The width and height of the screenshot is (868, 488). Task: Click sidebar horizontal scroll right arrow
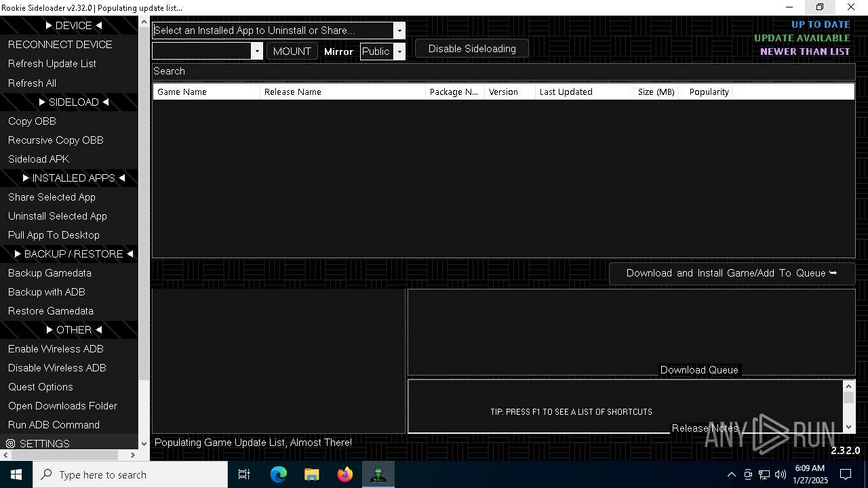tap(133, 455)
